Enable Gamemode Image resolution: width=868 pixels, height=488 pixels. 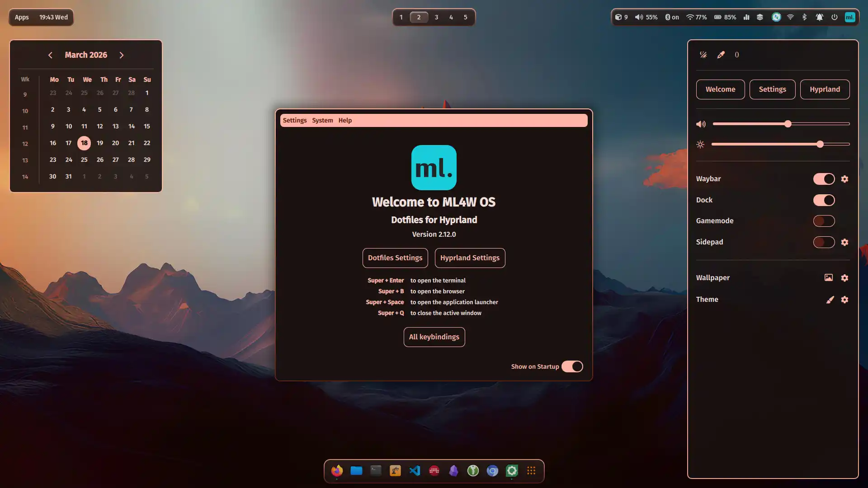pyautogui.click(x=824, y=221)
